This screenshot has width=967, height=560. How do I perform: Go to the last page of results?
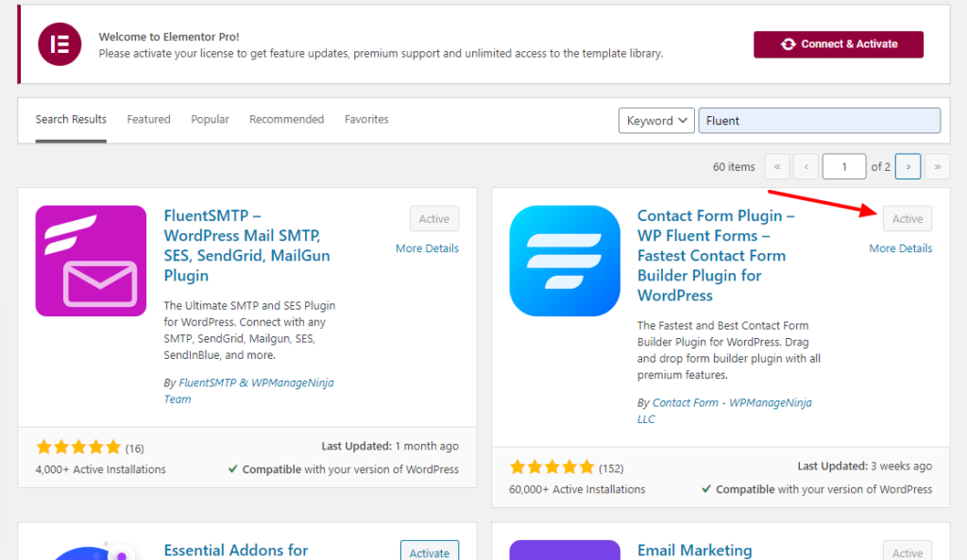938,166
